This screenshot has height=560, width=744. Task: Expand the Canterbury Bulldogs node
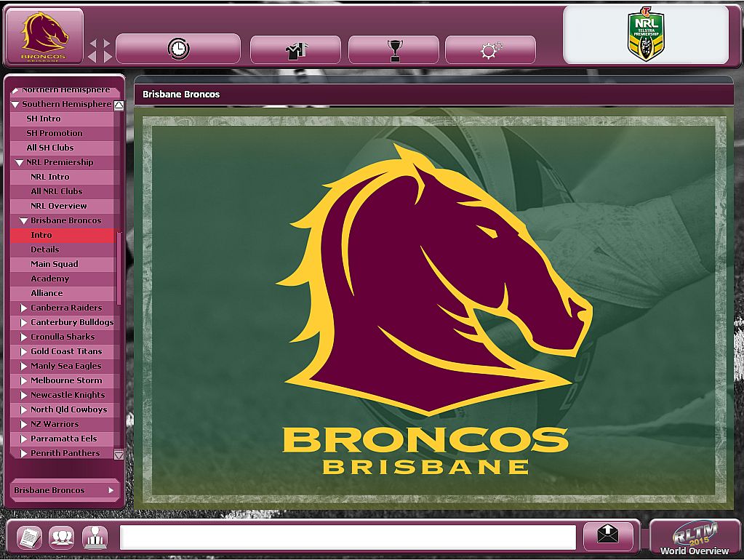tap(24, 323)
